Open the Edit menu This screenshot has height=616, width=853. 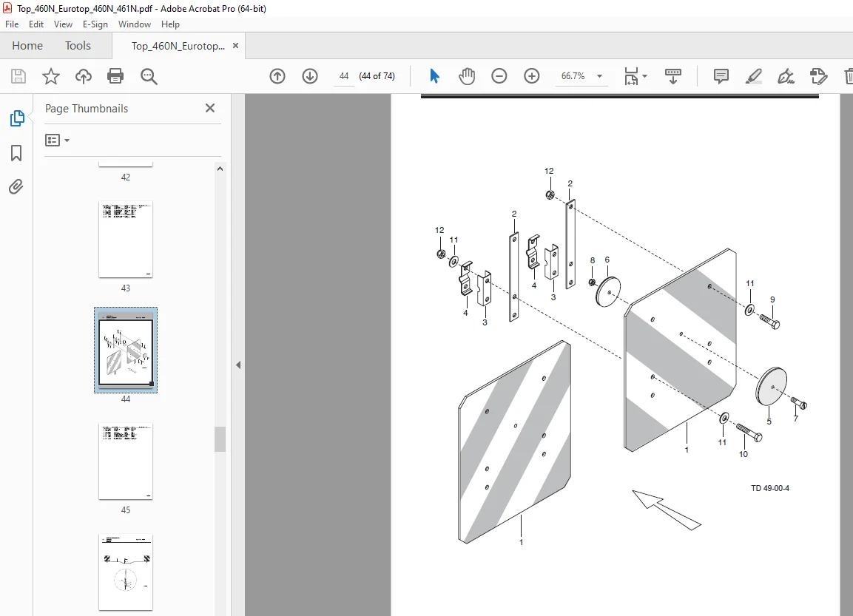[x=36, y=24]
